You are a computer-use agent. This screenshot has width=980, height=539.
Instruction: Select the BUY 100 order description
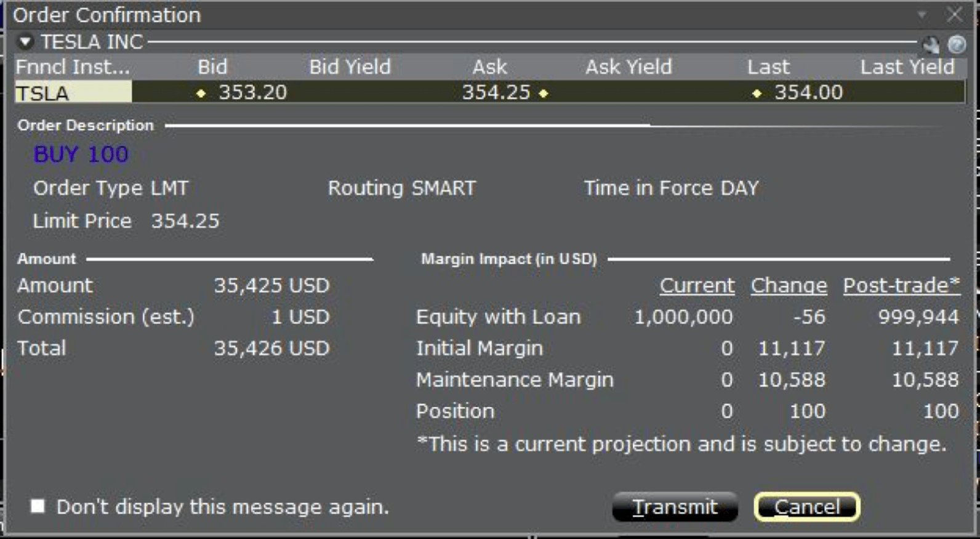[81, 154]
